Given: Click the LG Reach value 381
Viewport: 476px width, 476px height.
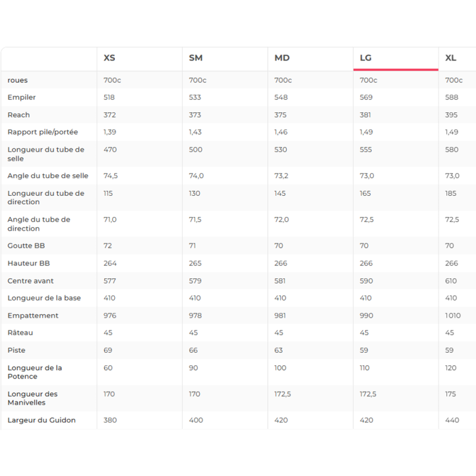Looking at the screenshot, I should point(366,115).
